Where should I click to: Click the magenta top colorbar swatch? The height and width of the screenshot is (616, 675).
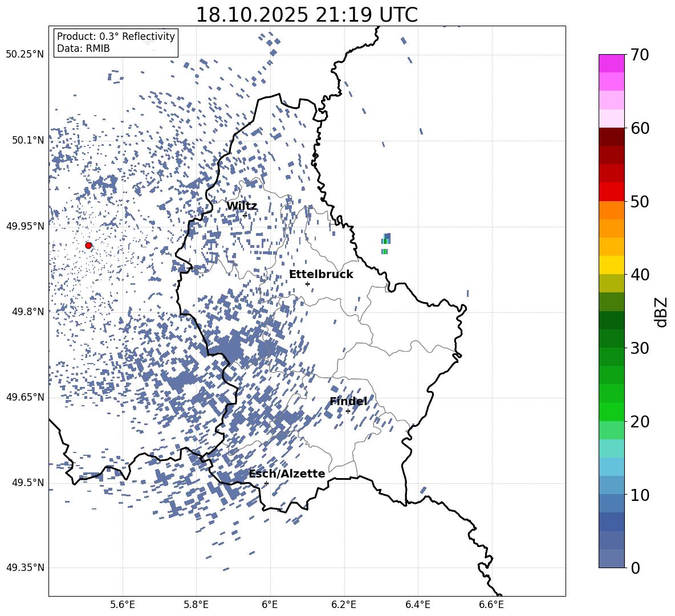pos(611,63)
